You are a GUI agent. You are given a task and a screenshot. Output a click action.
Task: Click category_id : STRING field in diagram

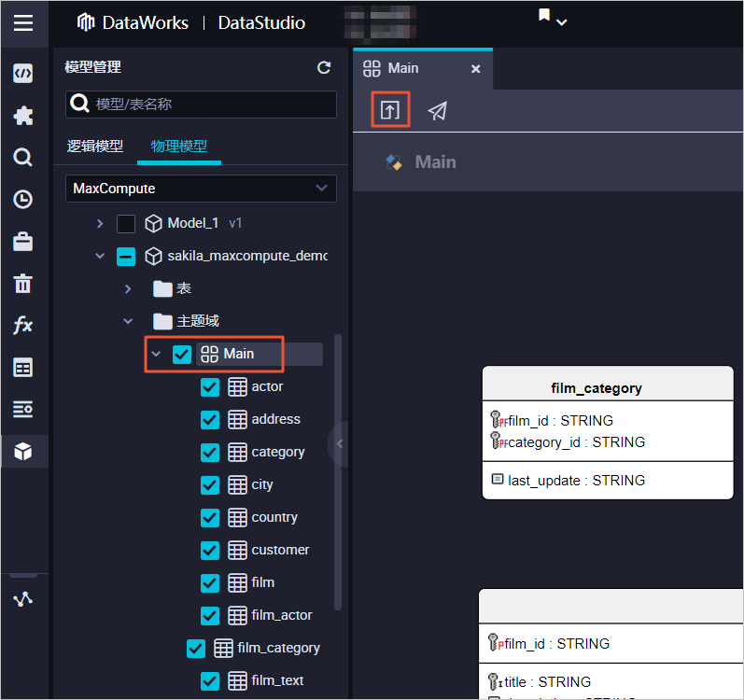pos(576,442)
